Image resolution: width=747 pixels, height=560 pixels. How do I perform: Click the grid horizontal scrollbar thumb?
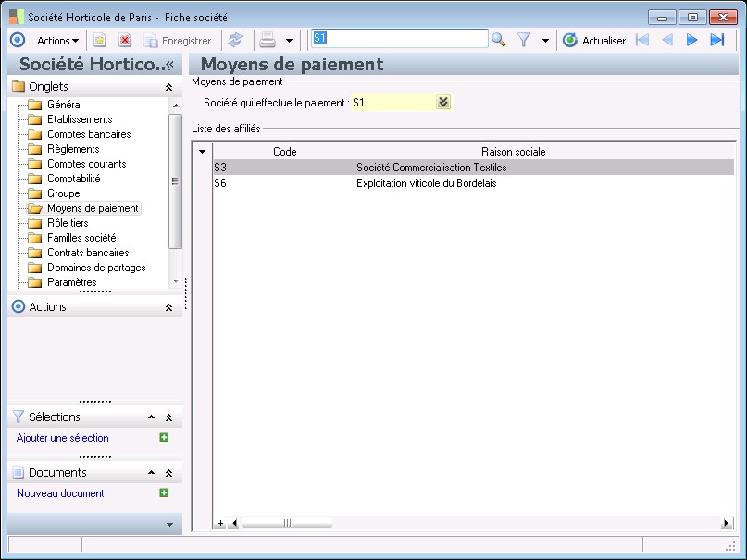tap(287, 523)
